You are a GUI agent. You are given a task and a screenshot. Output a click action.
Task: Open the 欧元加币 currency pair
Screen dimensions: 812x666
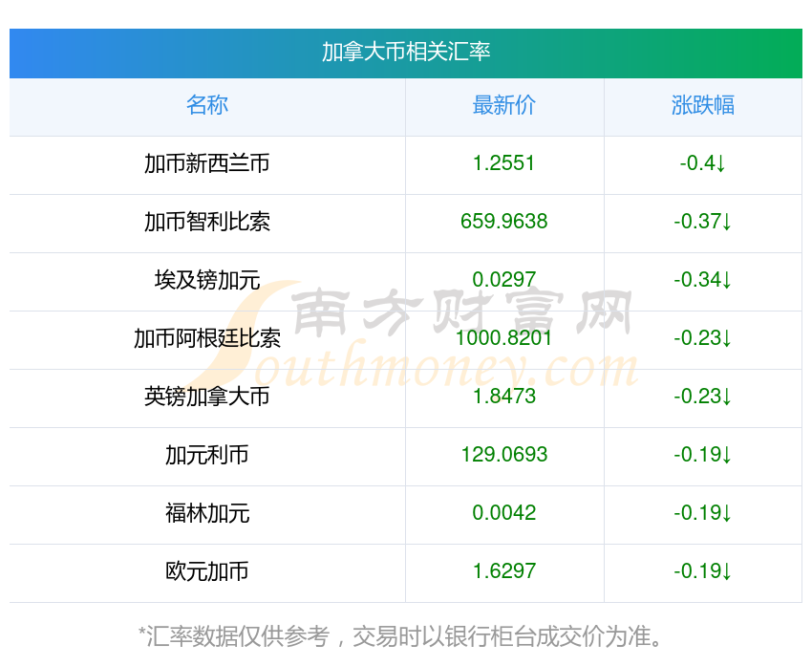point(207,571)
